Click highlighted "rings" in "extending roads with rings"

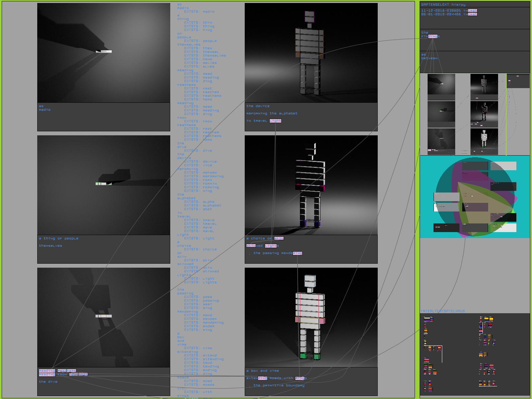[x=300, y=378]
